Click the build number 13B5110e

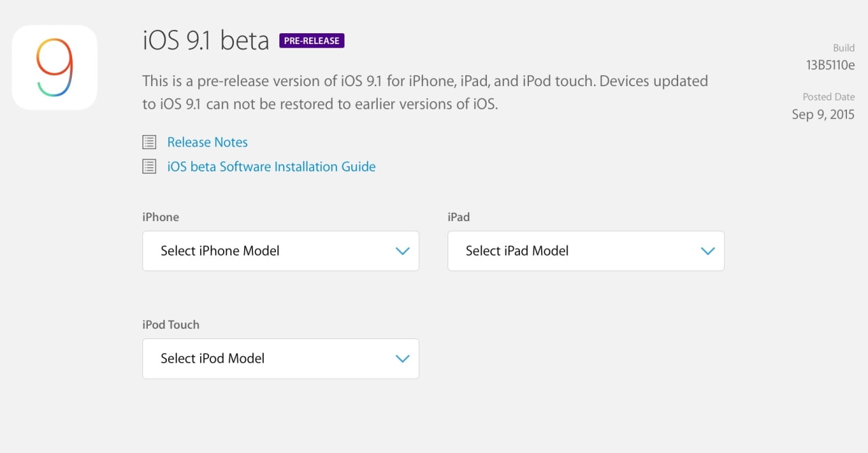pyautogui.click(x=830, y=65)
